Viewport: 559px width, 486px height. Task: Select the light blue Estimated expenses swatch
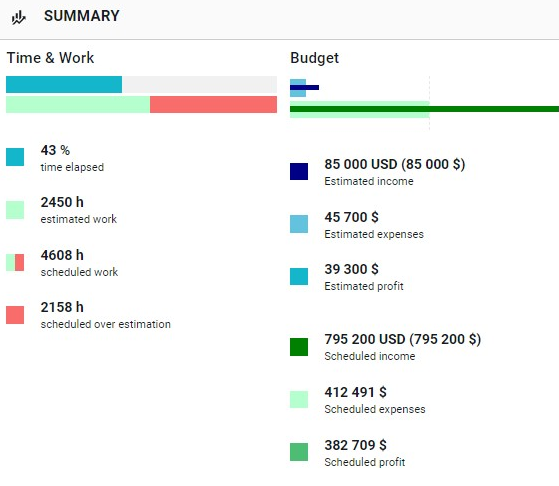[299, 224]
